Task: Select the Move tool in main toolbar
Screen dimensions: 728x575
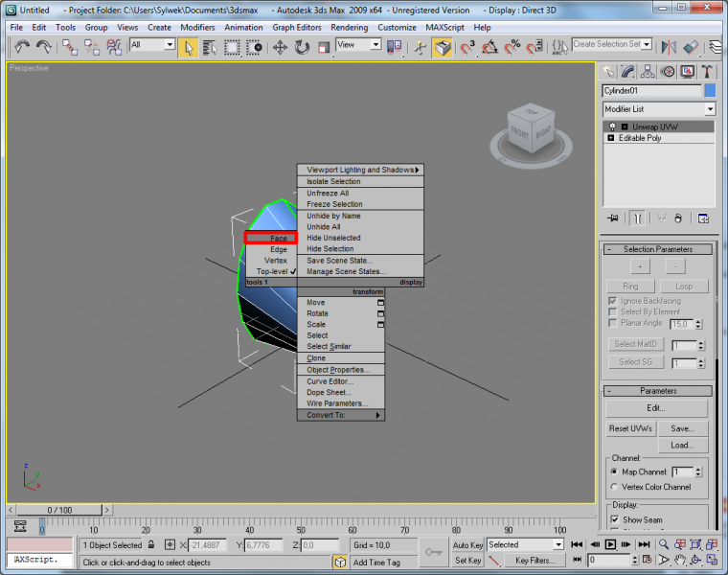Action: click(x=281, y=46)
